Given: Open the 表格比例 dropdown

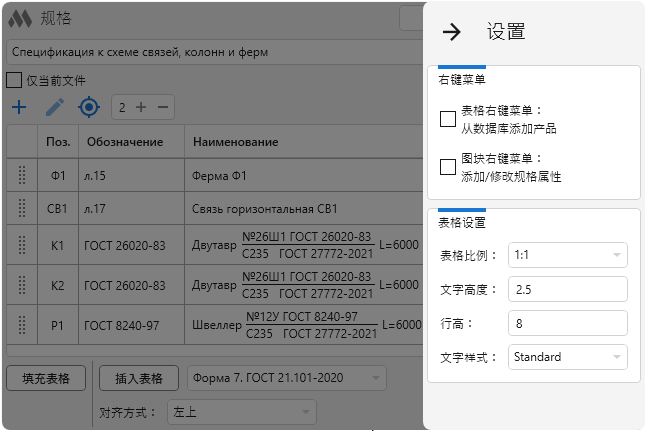Looking at the screenshot, I should coord(567,256).
